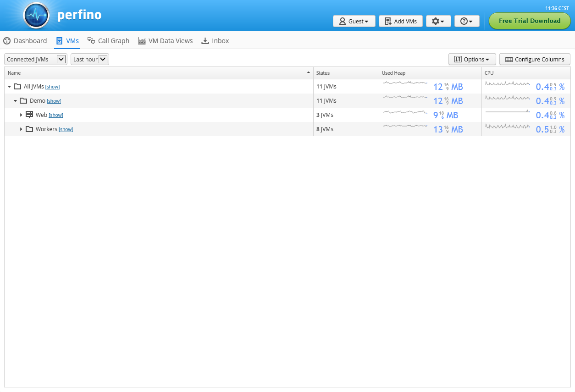Click the Workers folder icon
The height and width of the screenshot is (392, 575).
coord(29,129)
